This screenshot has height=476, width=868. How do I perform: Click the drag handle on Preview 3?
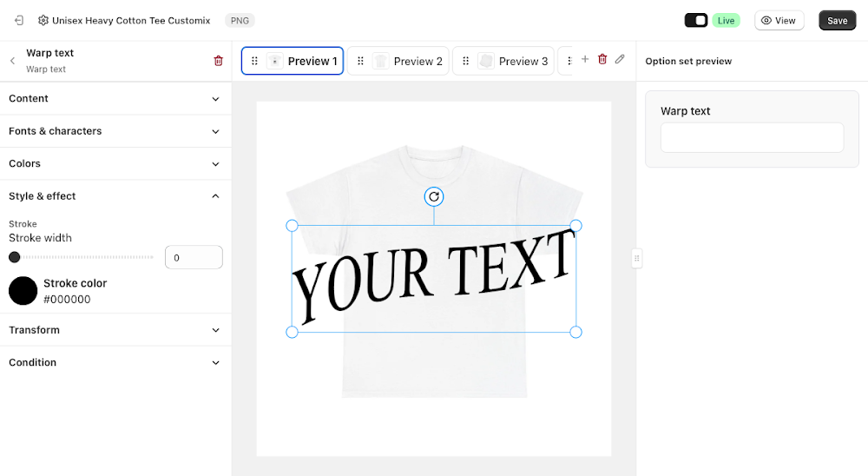(x=465, y=61)
